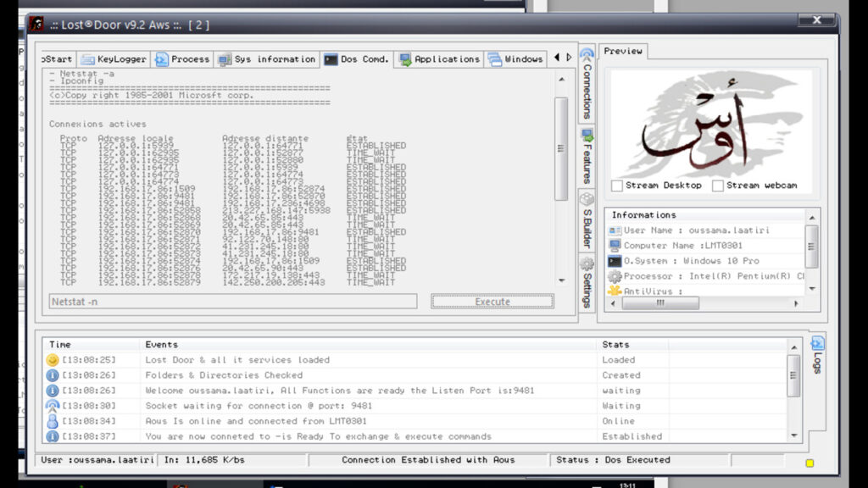This screenshot has height=488, width=868.
Task: Click the Stats column header
Action: pyautogui.click(x=632, y=344)
